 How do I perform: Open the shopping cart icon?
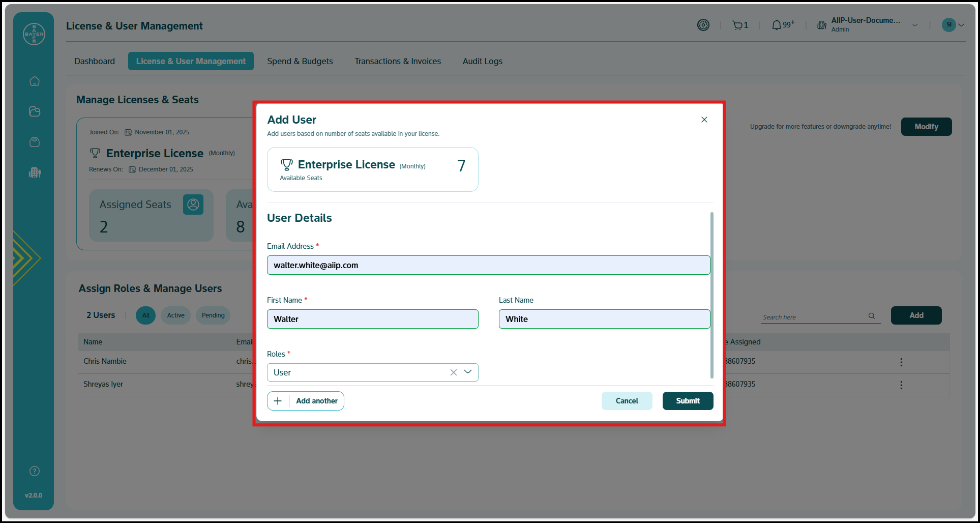point(737,25)
